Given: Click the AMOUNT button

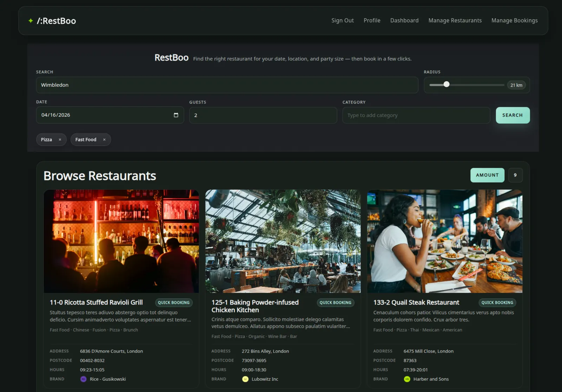Looking at the screenshot, I should click(487, 175).
